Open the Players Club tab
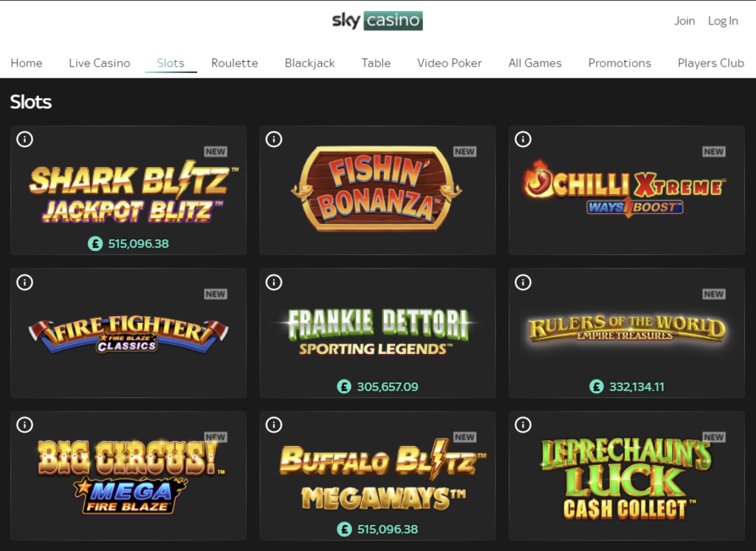The image size is (756, 551). point(711,64)
